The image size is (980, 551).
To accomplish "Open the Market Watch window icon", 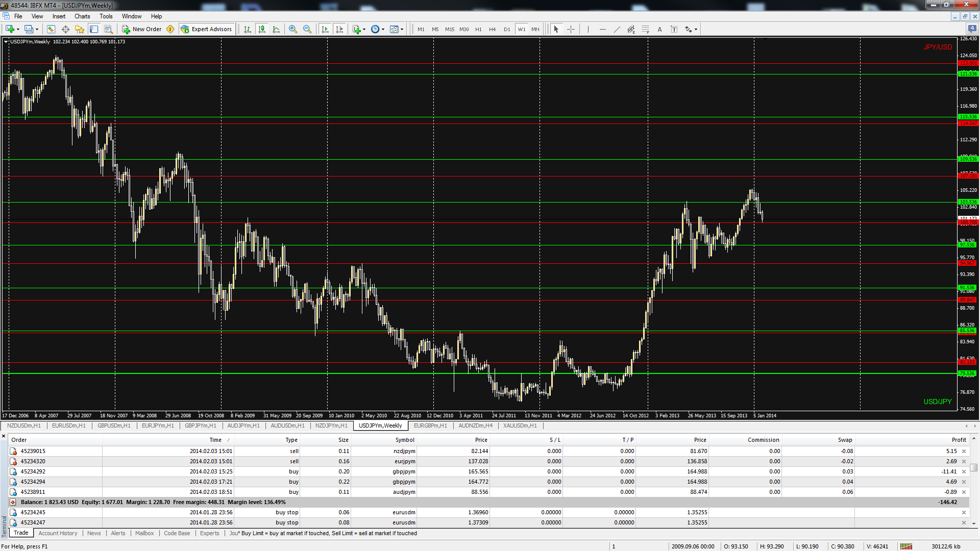I will tap(51, 29).
